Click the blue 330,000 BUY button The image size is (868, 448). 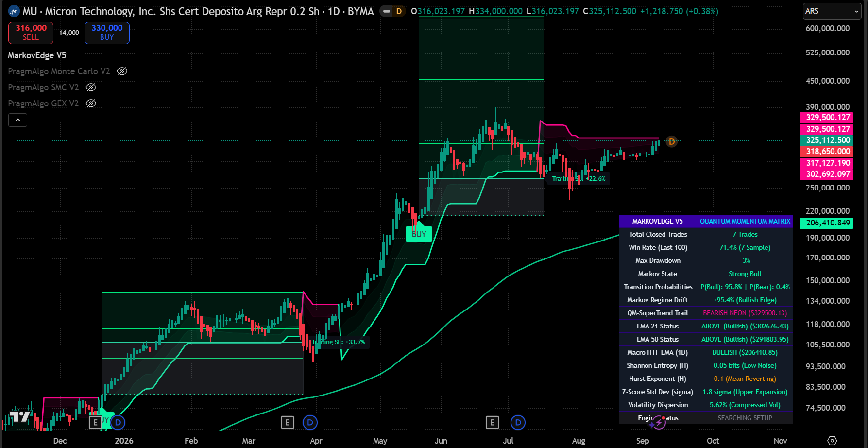(107, 33)
